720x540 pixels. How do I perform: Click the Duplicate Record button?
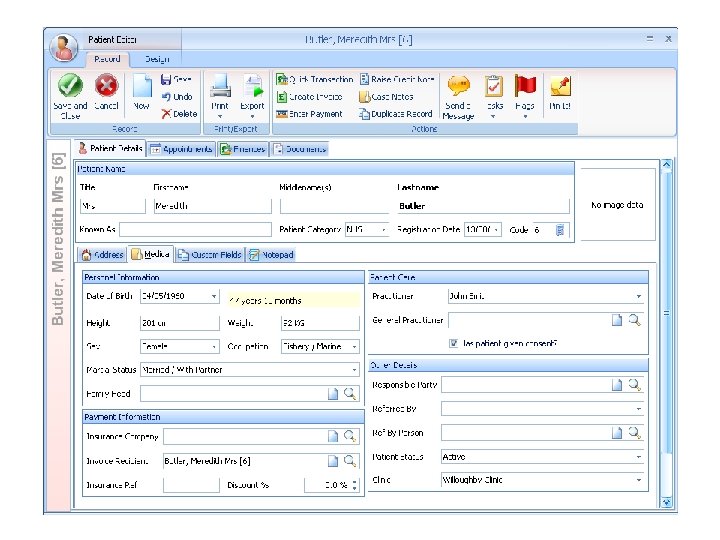[396, 114]
